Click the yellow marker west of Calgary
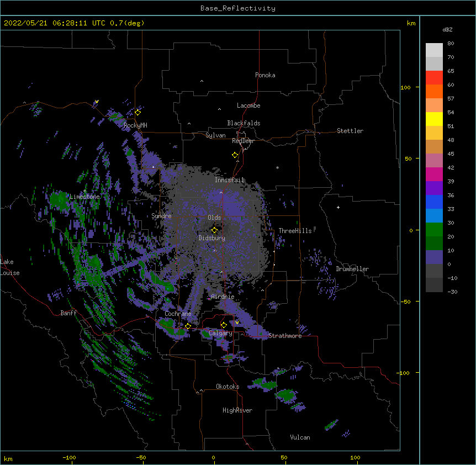Viewport: 476px width, 465px height. tap(188, 326)
